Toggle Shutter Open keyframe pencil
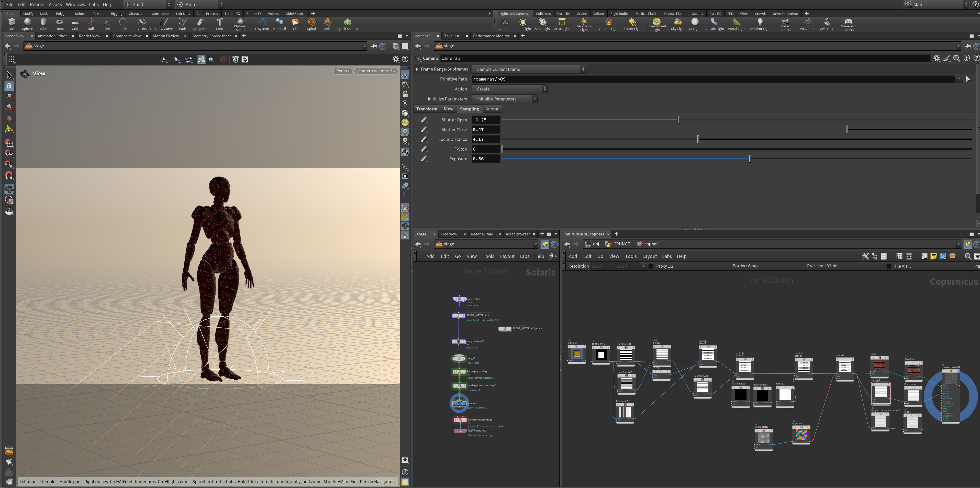 coord(424,120)
